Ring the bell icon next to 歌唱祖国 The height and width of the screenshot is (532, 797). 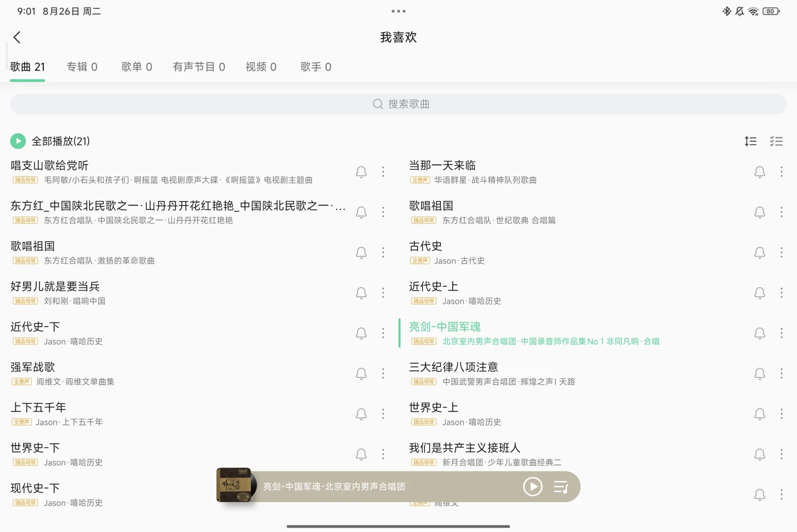[361, 252]
